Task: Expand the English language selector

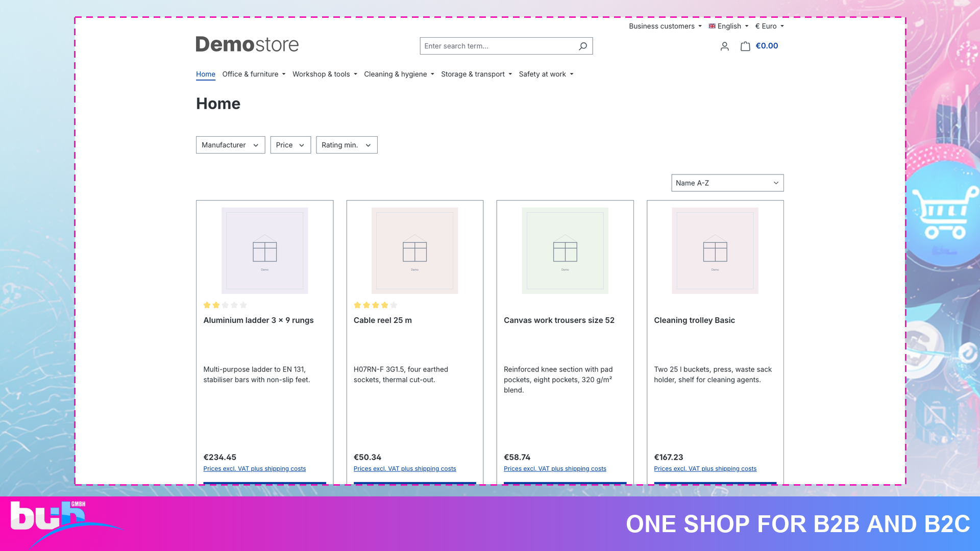Action: pyautogui.click(x=729, y=26)
